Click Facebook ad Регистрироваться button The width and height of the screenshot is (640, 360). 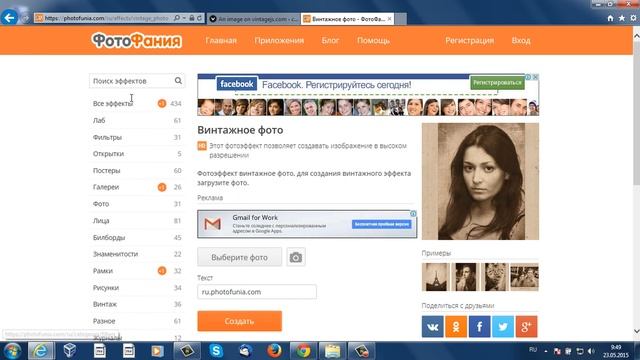tap(497, 82)
